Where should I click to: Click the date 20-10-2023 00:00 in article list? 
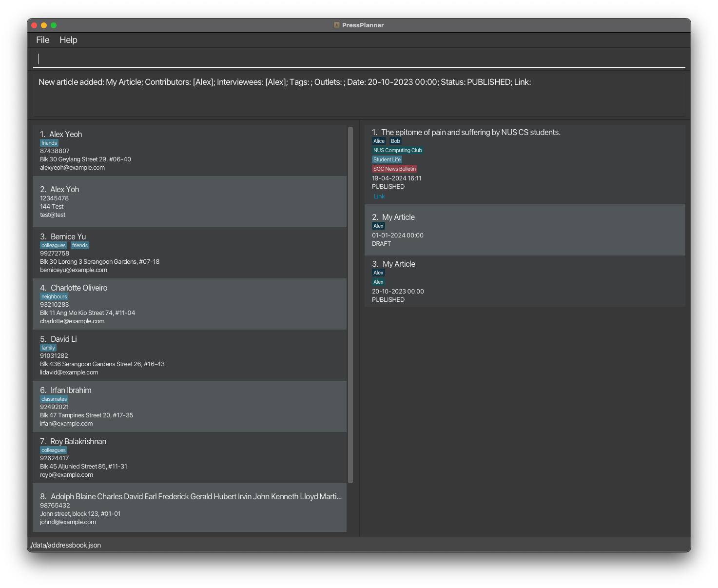pos(398,292)
